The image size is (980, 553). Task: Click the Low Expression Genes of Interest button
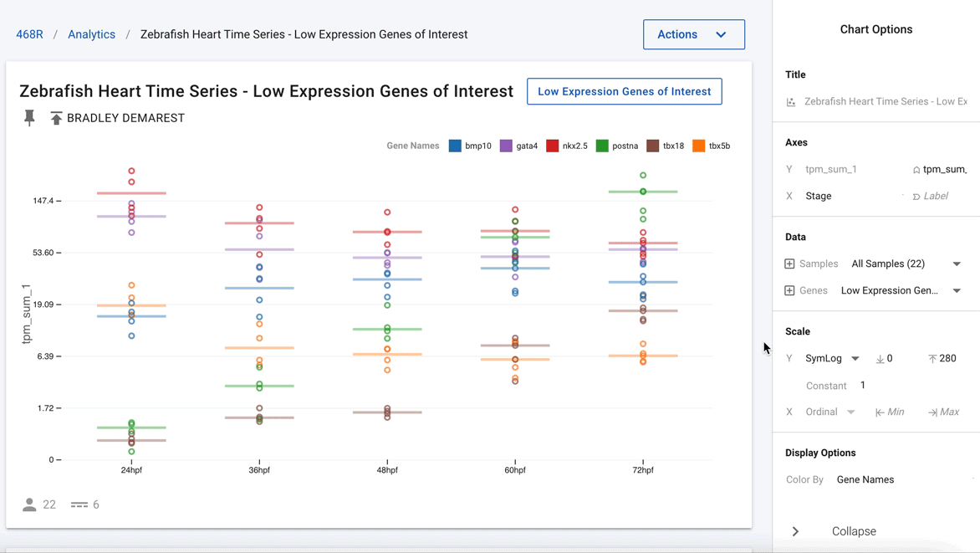pyautogui.click(x=625, y=91)
